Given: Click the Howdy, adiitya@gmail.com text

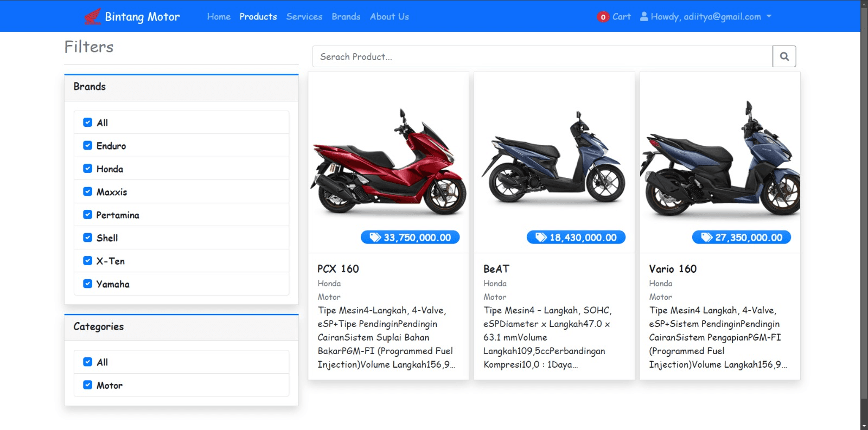Looking at the screenshot, I should pyautogui.click(x=706, y=17).
